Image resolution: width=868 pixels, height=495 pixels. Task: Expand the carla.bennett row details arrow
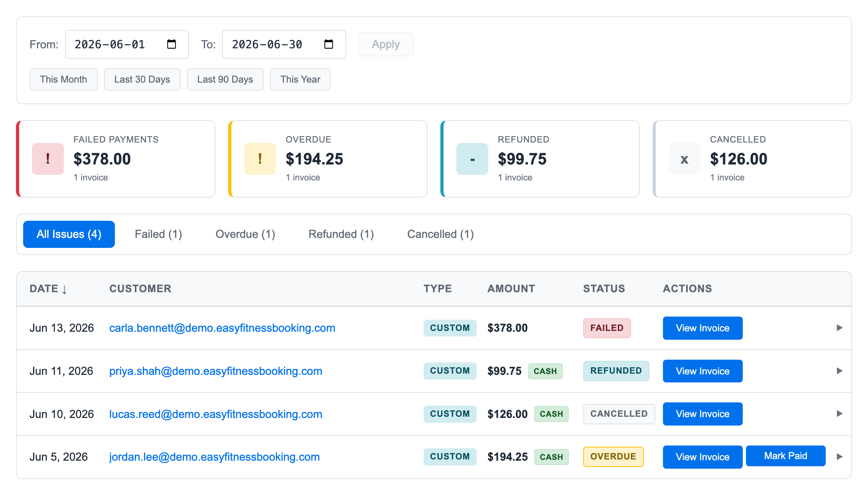click(839, 328)
